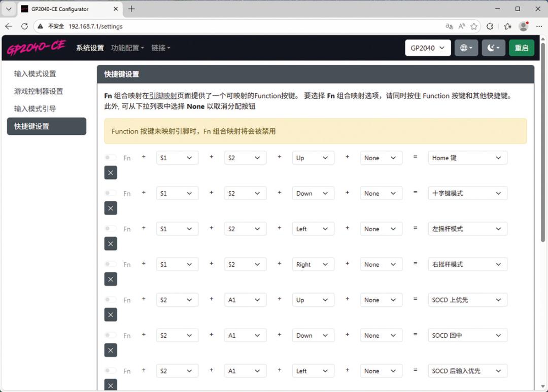Open browser extensions icon
548x392 pixels.
[x=490, y=26]
